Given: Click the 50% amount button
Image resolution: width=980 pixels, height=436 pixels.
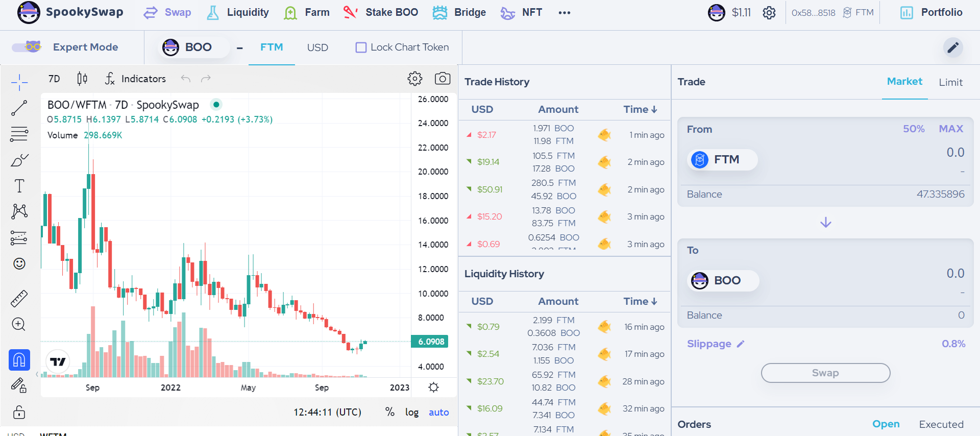Looking at the screenshot, I should tap(914, 129).
